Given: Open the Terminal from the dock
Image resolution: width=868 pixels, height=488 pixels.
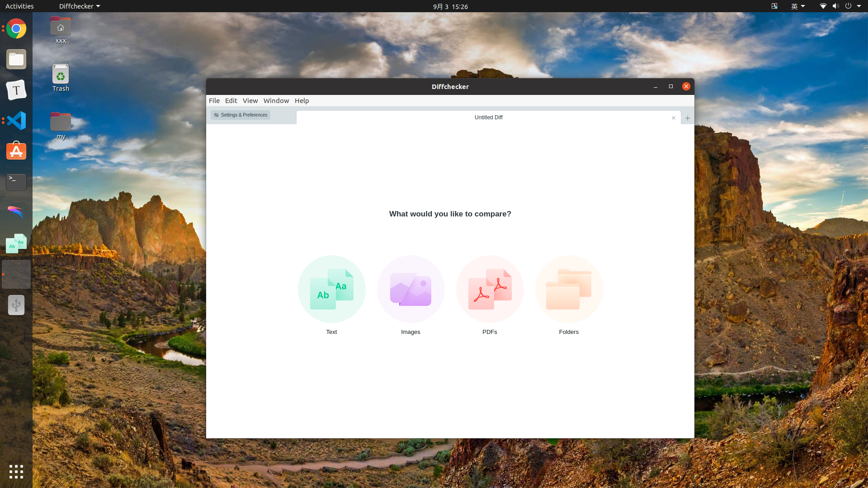Looking at the screenshot, I should click(16, 182).
